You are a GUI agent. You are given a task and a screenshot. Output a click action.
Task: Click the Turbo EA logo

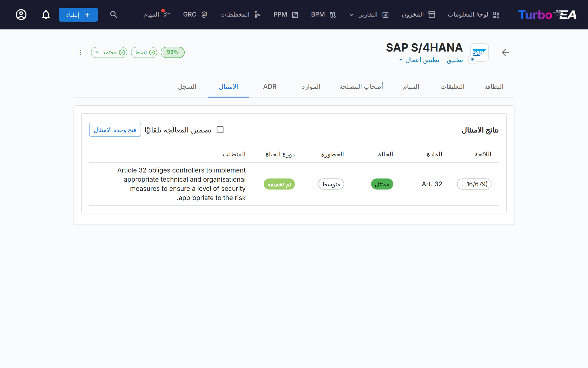[547, 14]
